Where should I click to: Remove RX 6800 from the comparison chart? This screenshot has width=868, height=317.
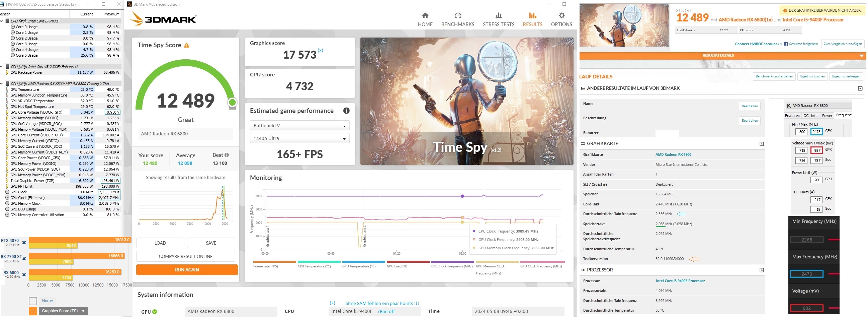pyautogui.click(x=24, y=274)
